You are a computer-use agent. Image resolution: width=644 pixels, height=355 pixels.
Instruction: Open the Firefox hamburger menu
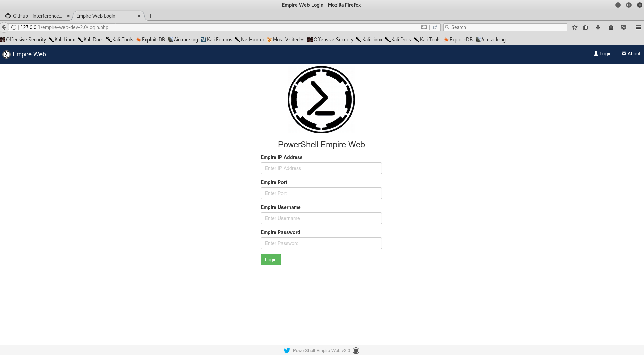tap(638, 27)
